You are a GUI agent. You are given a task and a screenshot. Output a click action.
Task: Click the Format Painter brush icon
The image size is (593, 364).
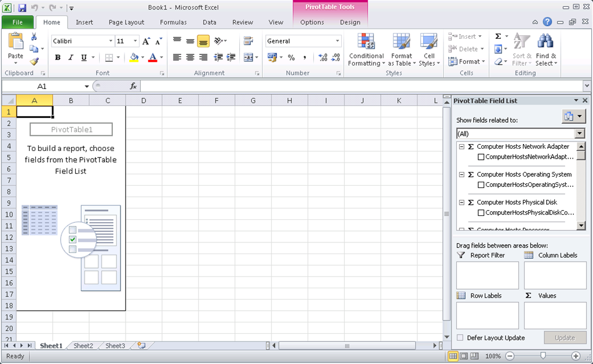pos(34,61)
